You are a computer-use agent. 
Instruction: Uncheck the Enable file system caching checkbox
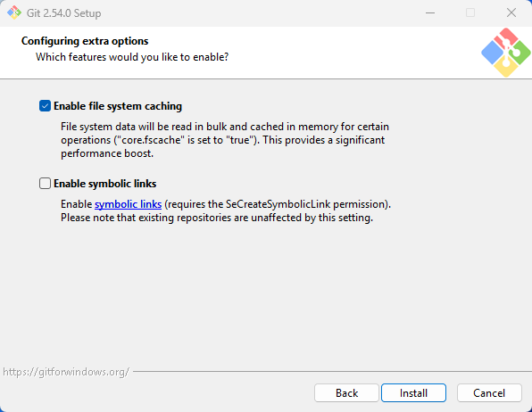[45, 106]
